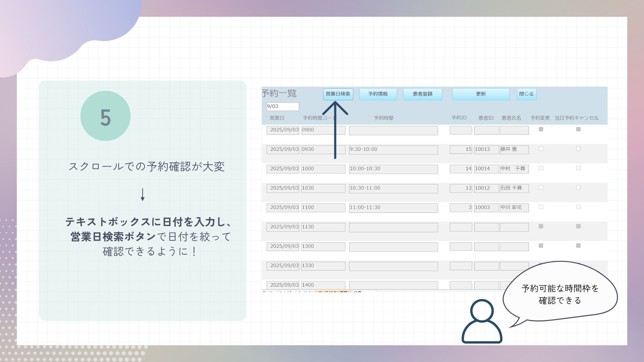Click the large up arrow icon
This screenshot has height=362, width=644.
[x=335, y=130]
